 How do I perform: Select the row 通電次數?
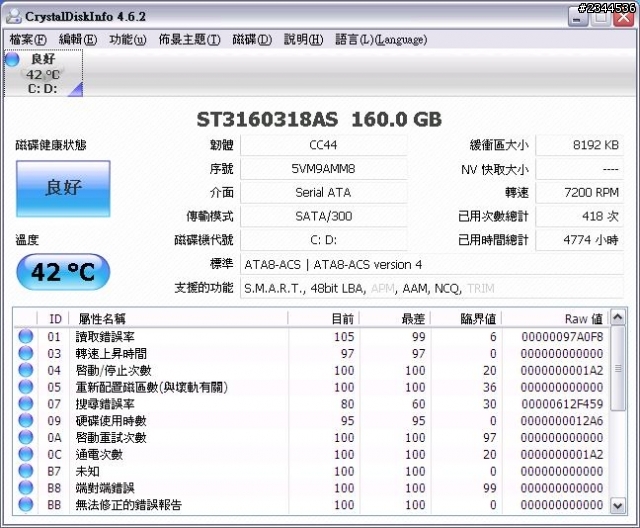pos(311,454)
